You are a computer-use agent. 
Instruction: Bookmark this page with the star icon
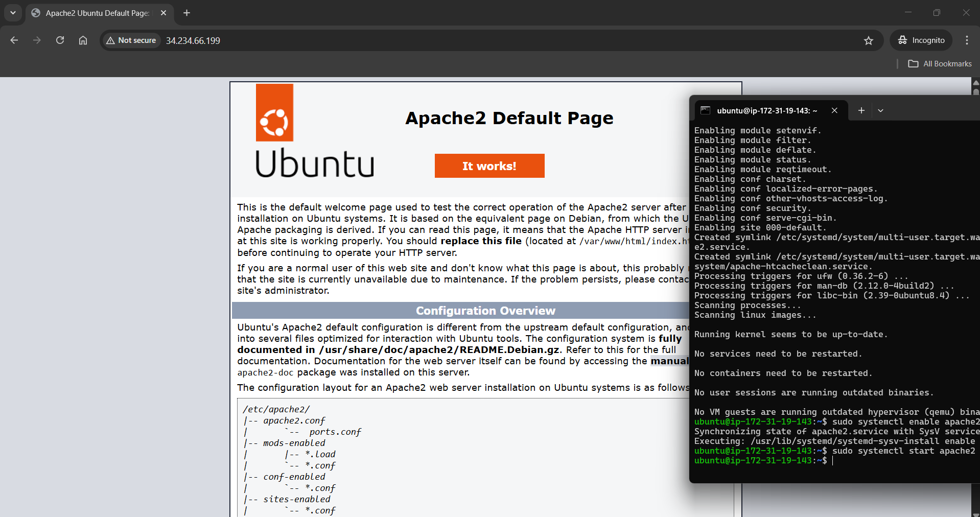point(869,40)
